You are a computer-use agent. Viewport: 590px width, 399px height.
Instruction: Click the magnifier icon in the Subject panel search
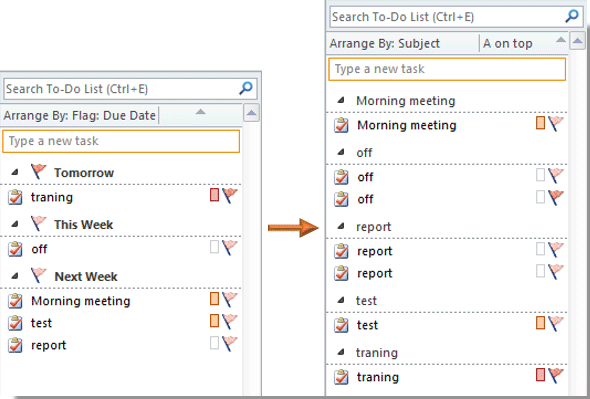pyautogui.click(x=572, y=16)
